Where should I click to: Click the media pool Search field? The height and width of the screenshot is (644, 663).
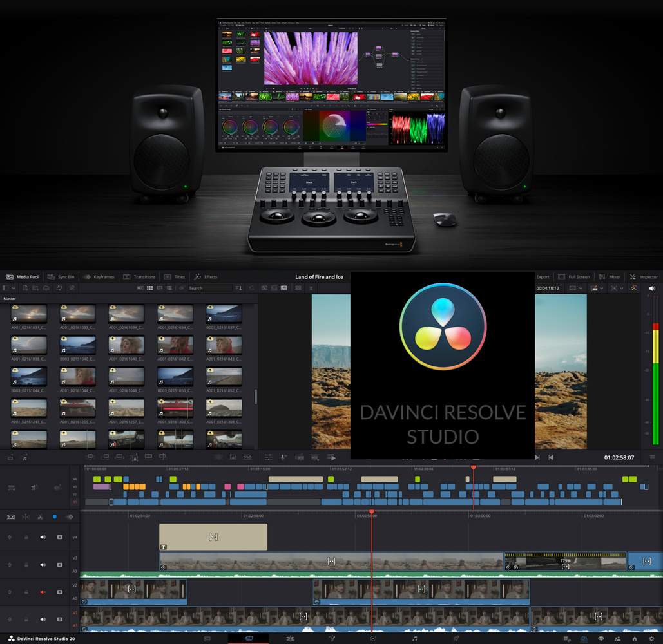coord(206,289)
